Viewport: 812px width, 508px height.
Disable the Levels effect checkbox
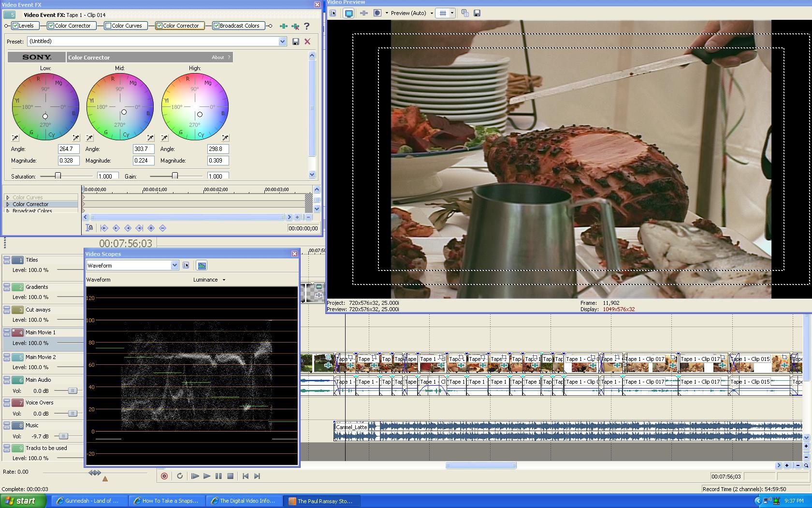tap(15, 26)
